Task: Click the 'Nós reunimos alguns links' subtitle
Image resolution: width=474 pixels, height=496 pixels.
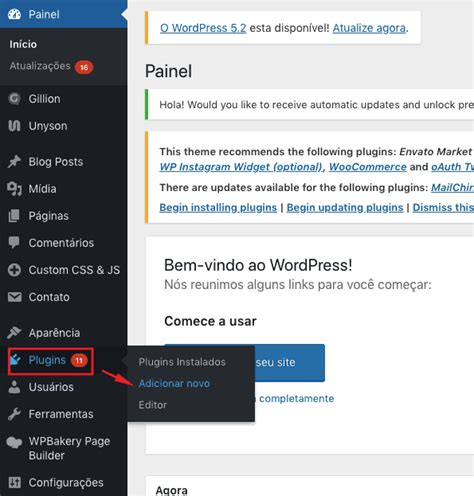Action: click(298, 285)
